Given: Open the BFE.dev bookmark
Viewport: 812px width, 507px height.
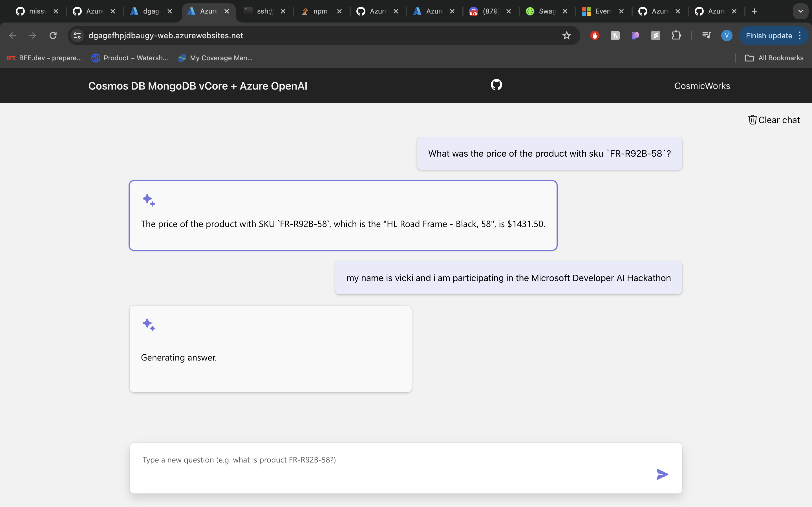Looking at the screenshot, I should [x=44, y=58].
